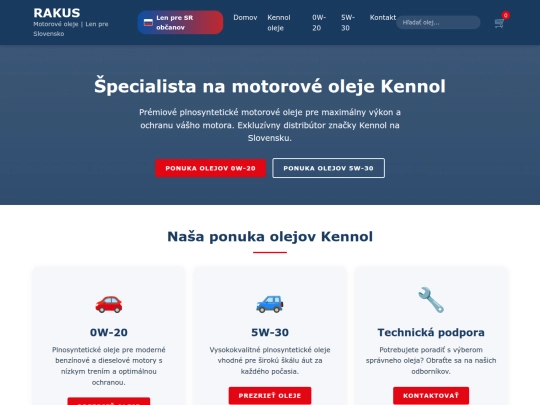Open the Domov menu item

pos(245,18)
